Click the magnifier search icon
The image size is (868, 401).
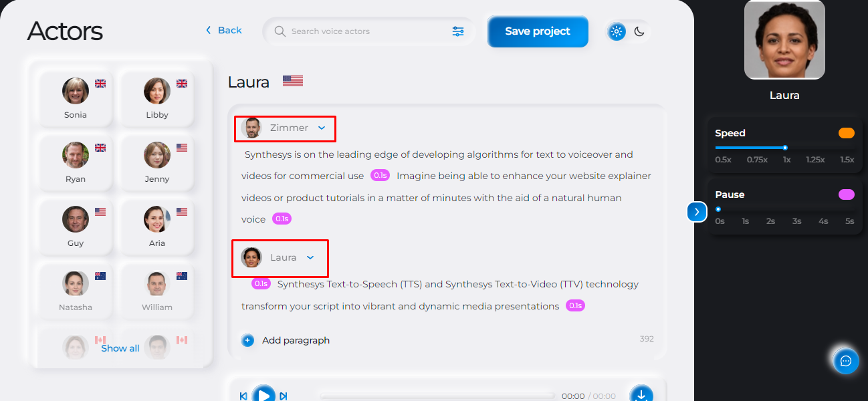[280, 31]
